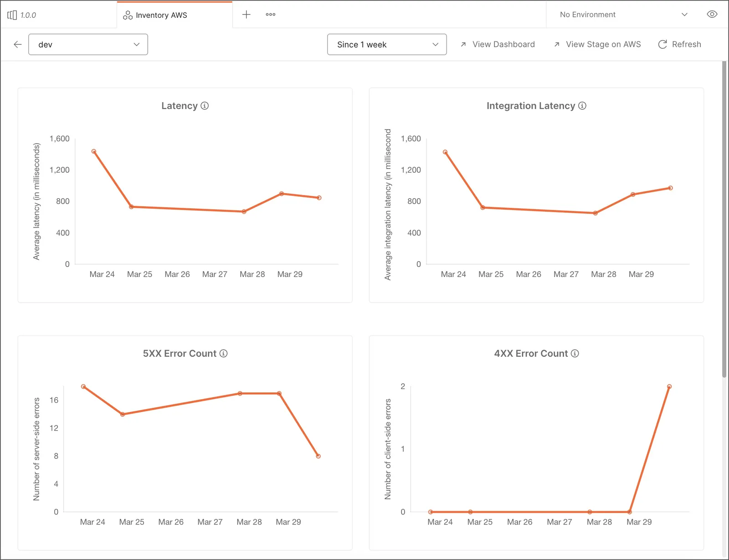Screen dimensions: 729x560
Task: Click the Refresh circular arrow icon
Action: tap(662, 44)
